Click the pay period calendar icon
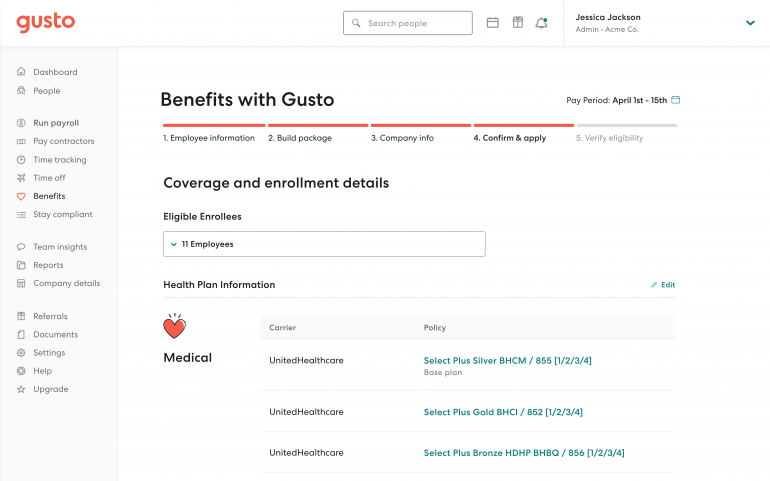Viewport: 770px width, 481px height. point(676,100)
